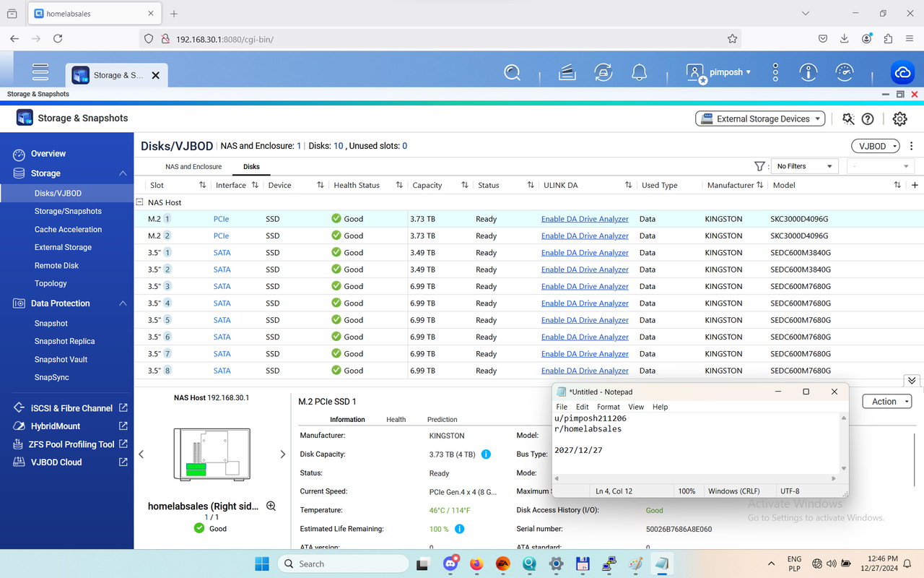Click the myQNAPcloud cloud icon
The image size is (924, 578).
coord(902,72)
